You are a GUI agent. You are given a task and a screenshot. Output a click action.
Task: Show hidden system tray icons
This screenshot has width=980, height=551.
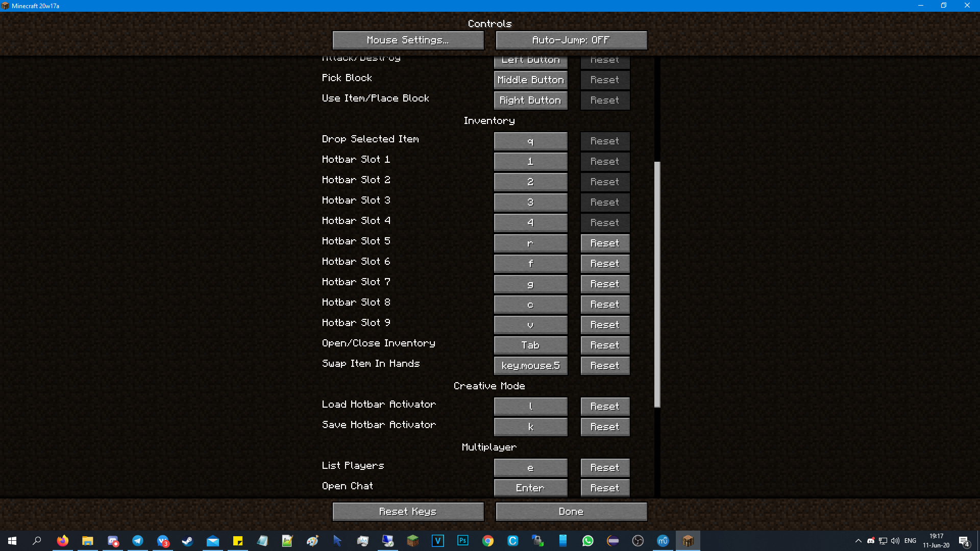point(858,541)
